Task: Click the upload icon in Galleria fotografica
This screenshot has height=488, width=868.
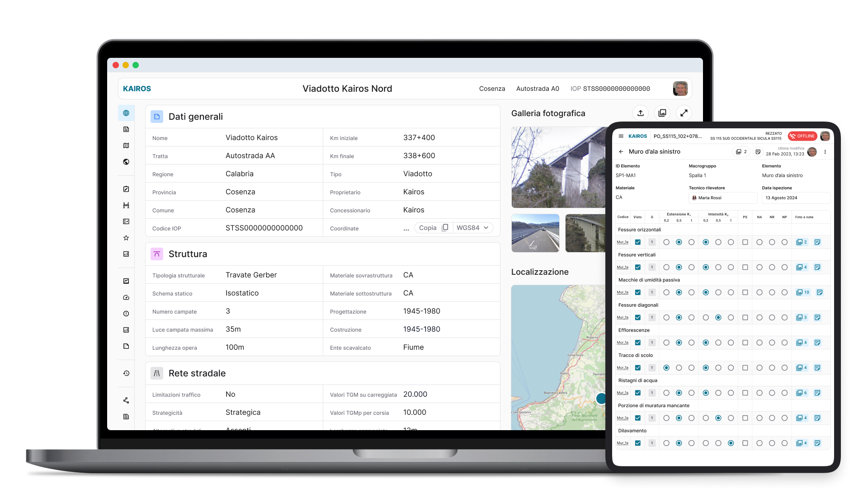Action: [640, 113]
